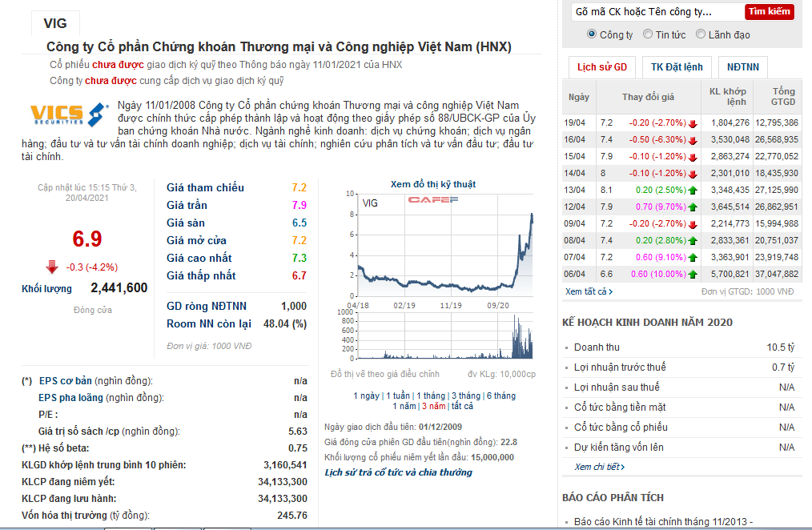Click the green up arrow in the 13/04 row
This screenshot has height=530, width=812.
click(693, 191)
